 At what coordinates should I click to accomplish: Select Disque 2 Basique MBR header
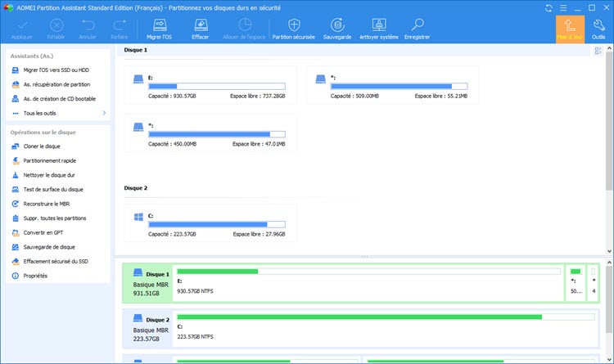pyautogui.click(x=147, y=329)
